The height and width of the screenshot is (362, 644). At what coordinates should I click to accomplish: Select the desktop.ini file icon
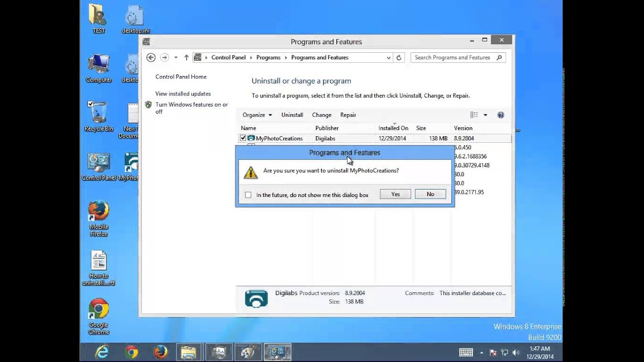point(135,19)
